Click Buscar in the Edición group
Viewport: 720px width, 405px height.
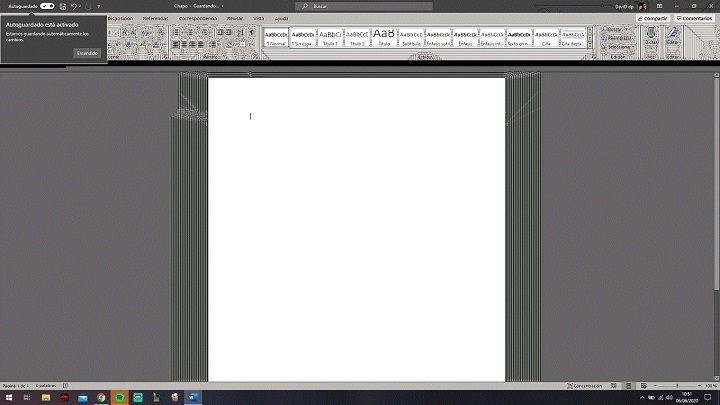click(613, 29)
